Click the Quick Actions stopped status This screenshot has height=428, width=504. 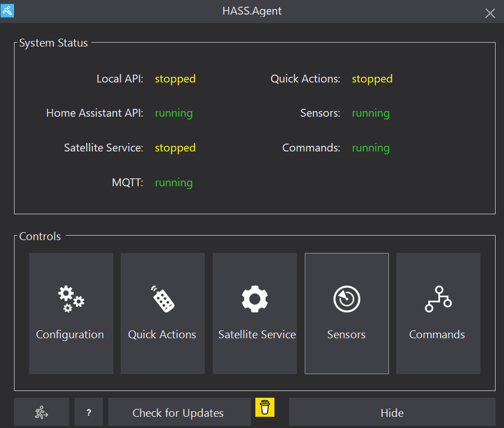tap(372, 79)
